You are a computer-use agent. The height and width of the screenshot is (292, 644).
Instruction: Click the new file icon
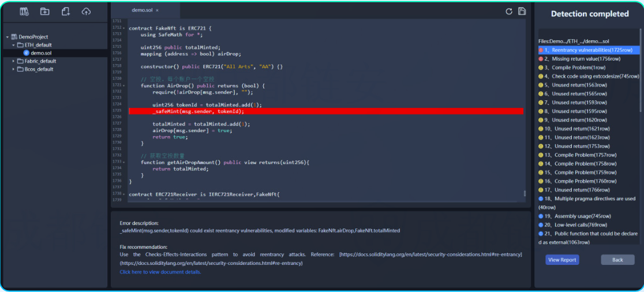coord(66,12)
